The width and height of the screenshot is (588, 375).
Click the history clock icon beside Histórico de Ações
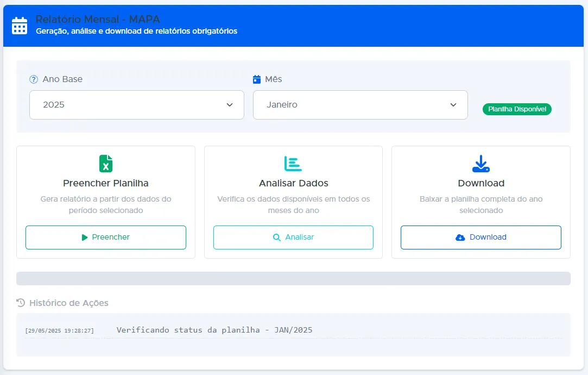[x=21, y=303]
